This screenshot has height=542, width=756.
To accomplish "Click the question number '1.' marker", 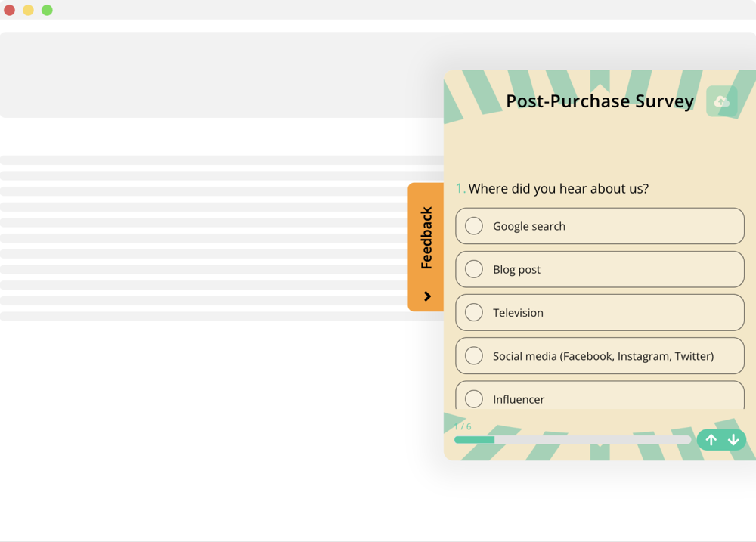I will coord(460,187).
